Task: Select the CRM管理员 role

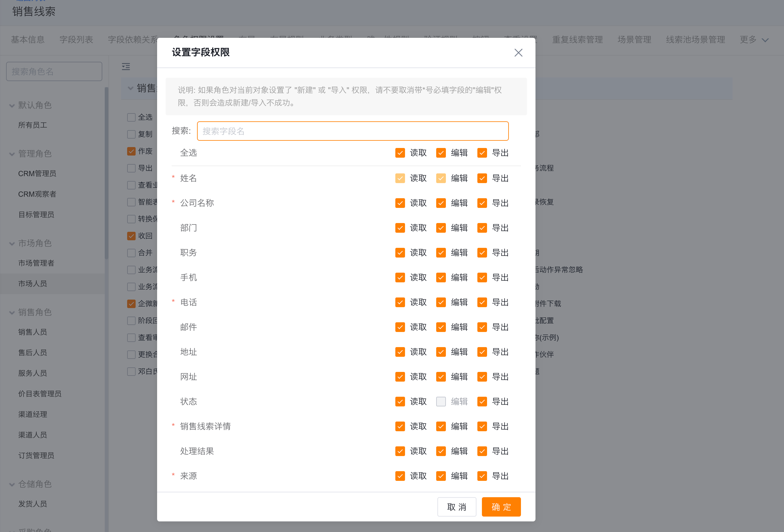Action: pos(37,173)
